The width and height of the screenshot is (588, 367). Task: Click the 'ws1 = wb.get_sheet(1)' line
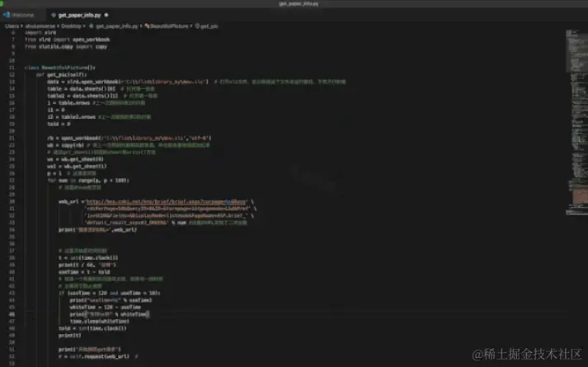click(x=77, y=166)
